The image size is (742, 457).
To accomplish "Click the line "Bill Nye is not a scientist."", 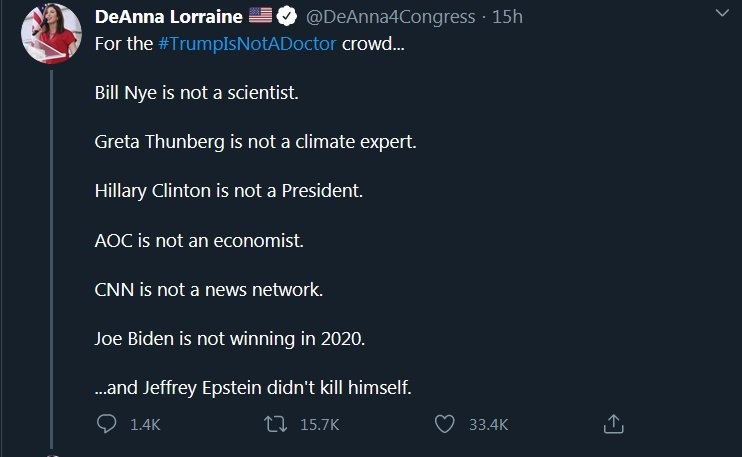I will pos(196,92).
